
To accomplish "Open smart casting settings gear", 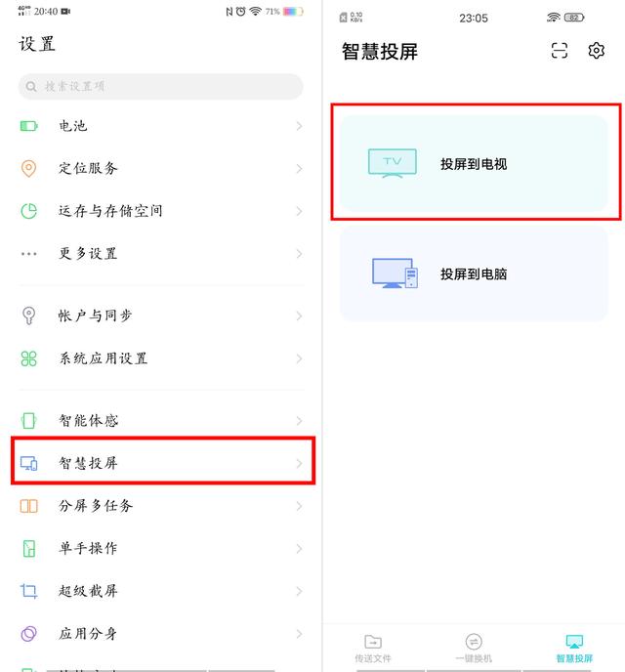I will (x=597, y=51).
